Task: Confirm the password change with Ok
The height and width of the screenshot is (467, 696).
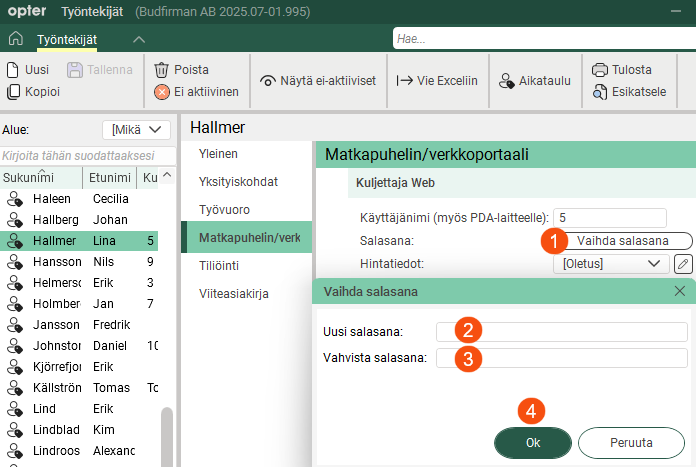Action: click(533, 442)
